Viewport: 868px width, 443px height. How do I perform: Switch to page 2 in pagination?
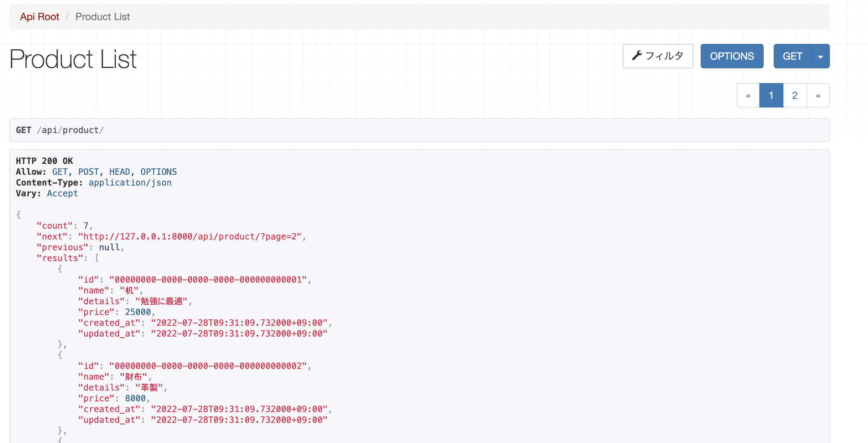795,96
